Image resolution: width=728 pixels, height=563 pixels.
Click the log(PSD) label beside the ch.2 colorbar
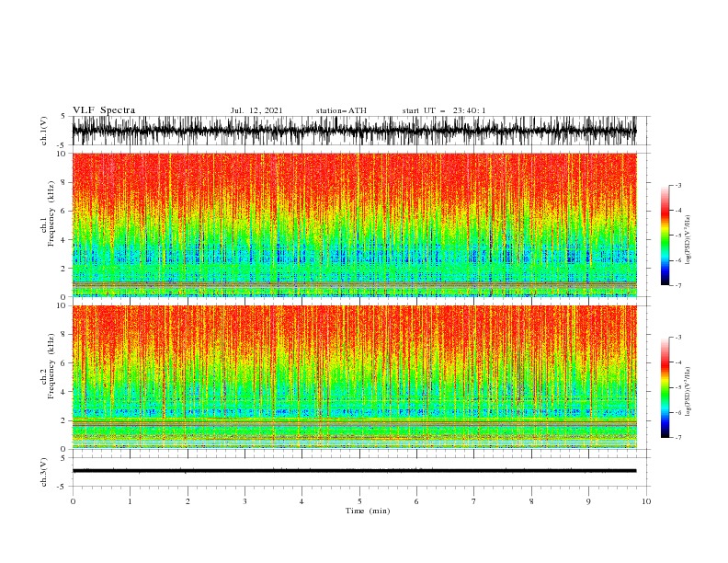tap(688, 391)
